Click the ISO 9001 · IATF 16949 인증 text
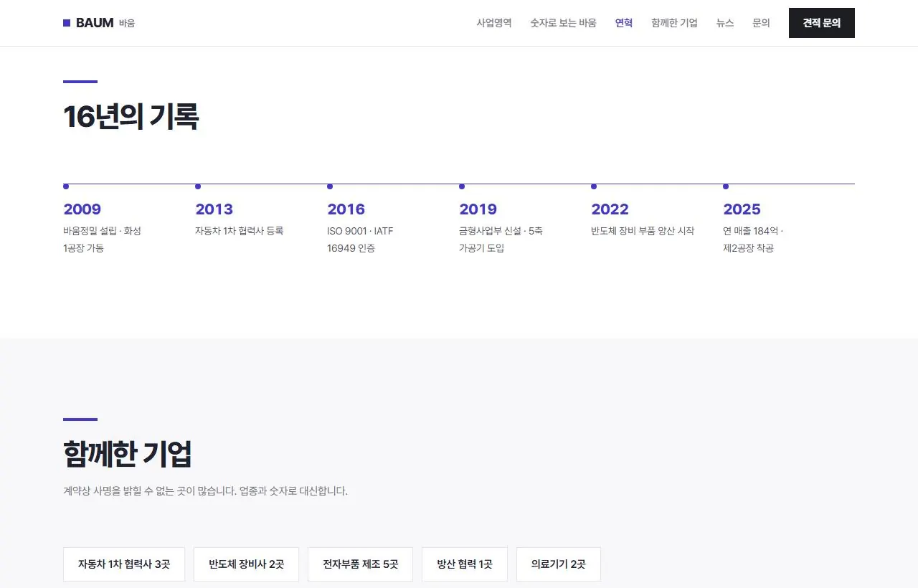 [x=360, y=240]
